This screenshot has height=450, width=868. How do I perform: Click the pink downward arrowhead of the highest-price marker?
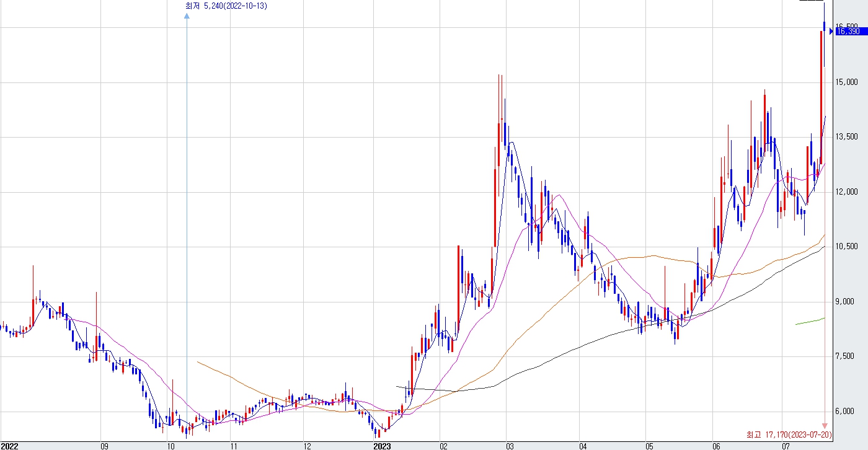point(825,425)
